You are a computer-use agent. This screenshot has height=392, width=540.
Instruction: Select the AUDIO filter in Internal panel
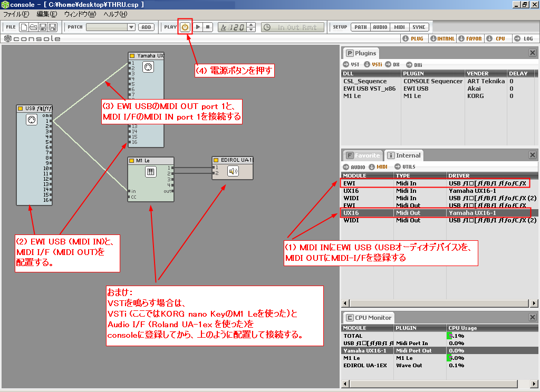click(x=354, y=167)
